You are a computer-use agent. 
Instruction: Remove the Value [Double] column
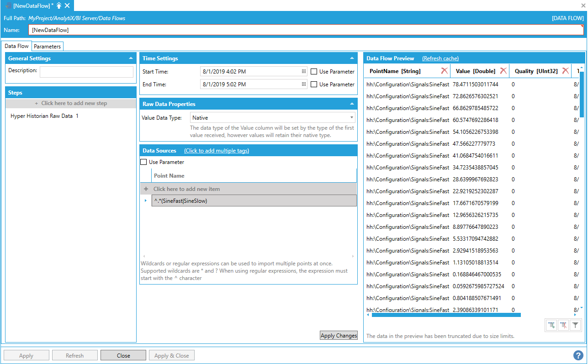pyautogui.click(x=503, y=71)
